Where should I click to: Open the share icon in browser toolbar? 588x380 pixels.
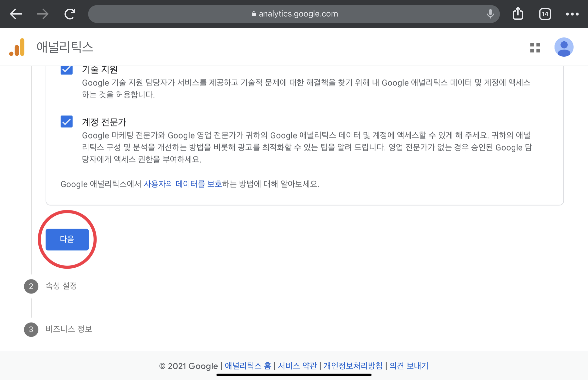(x=518, y=14)
